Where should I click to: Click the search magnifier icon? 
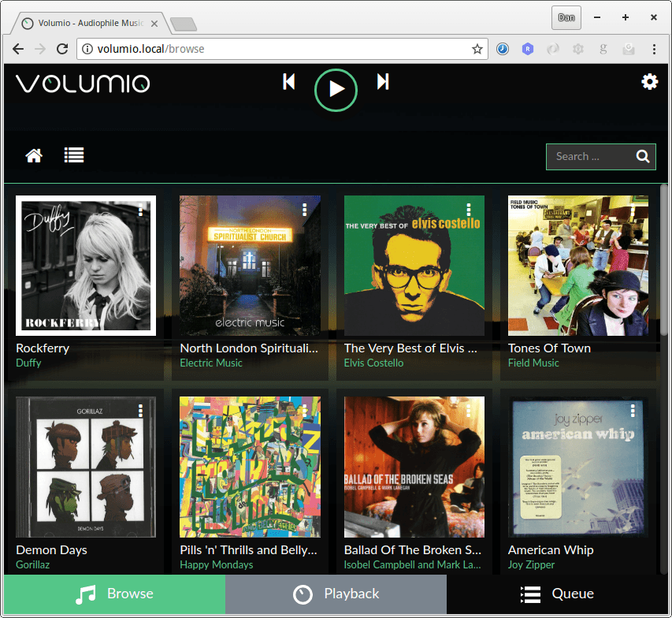(x=643, y=156)
